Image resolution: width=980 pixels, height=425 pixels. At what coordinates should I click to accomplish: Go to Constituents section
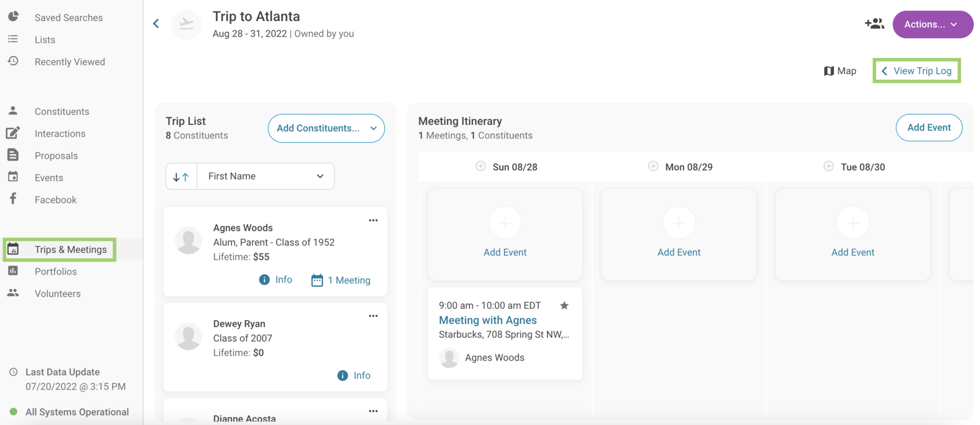(62, 112)
